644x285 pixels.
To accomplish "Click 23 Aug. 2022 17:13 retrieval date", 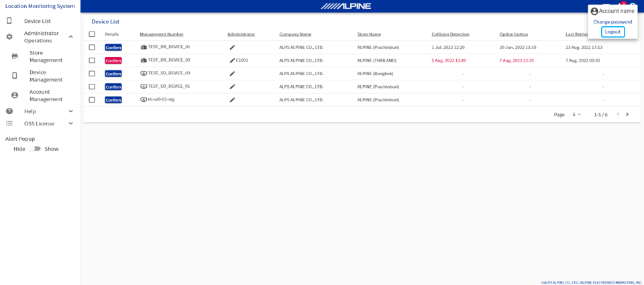I will point(584,47).
